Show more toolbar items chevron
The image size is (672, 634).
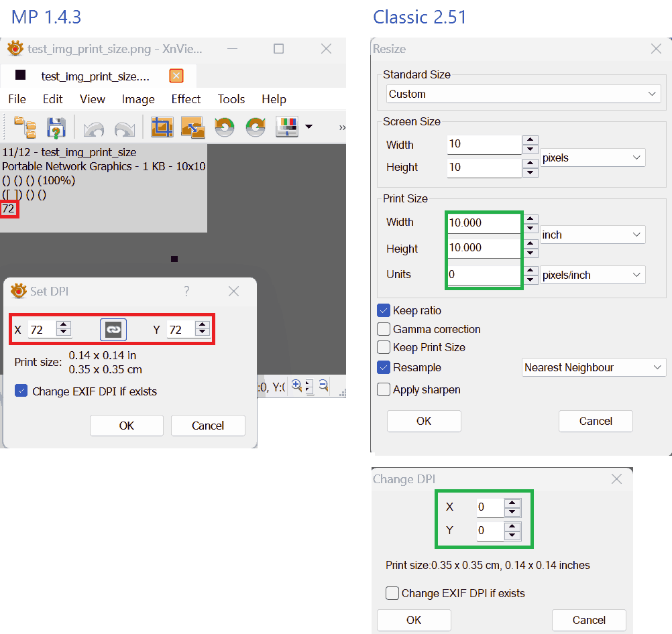342,127
